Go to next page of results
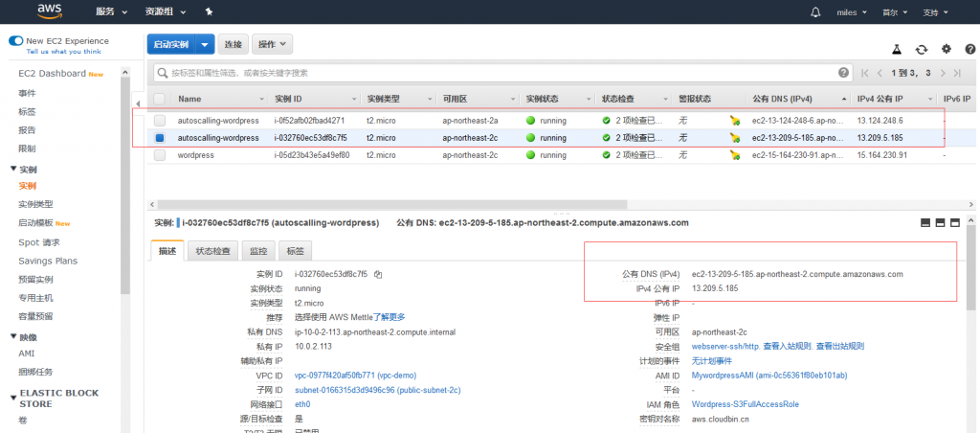This screenshot has width=980, height=433. tap(943, 73)
